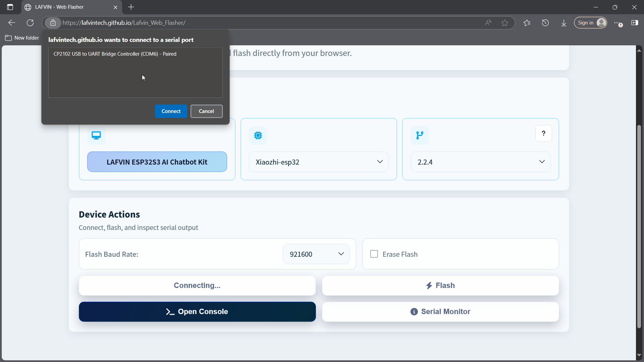
Task: Open Read aloud icon in address bar
Action: coord(488,23)
